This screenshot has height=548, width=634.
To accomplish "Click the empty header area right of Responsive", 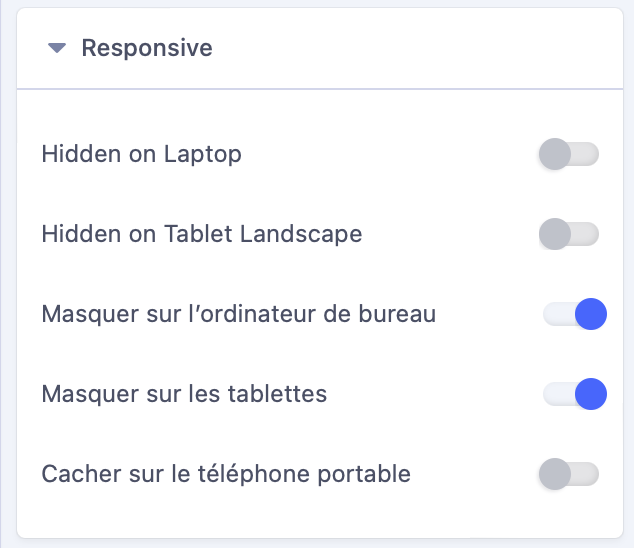I will 420,48.
